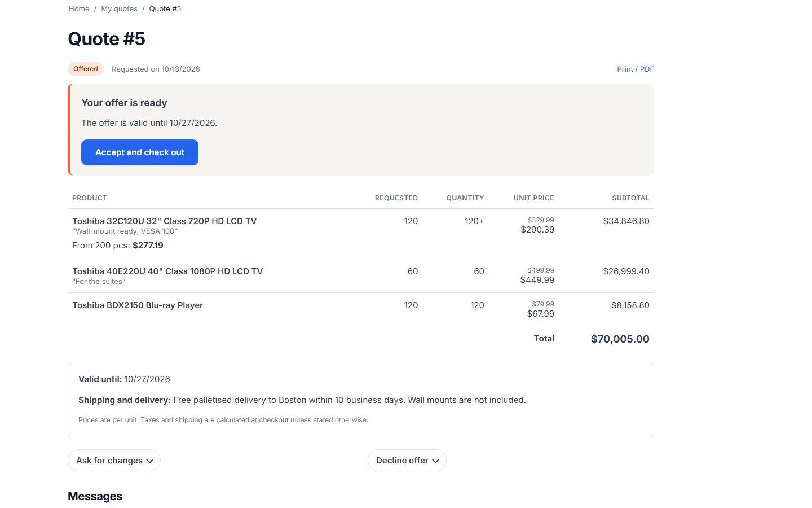
Task: Click the UNIT PRICE column header
Action: 534,198
